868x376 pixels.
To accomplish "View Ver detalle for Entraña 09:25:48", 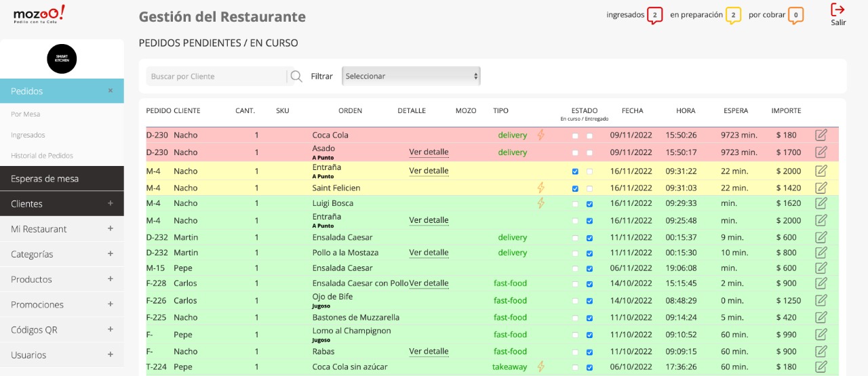I will 429,220.
